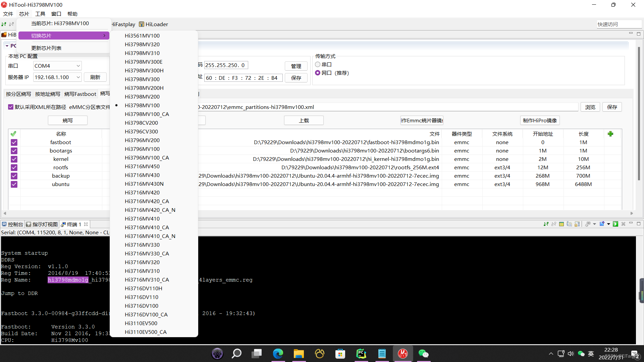Click the 管理 button

click(296, 66)
